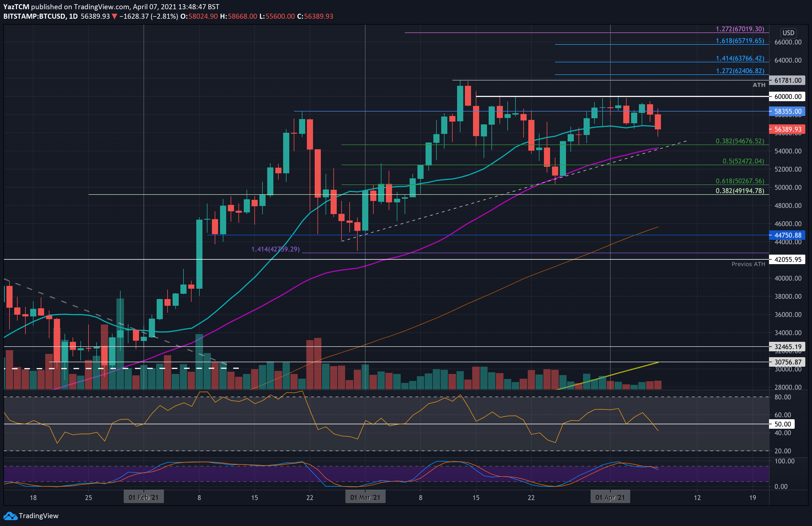The image size is (812, 526).
Task: Click the 30756.87 price level label
Action: pos(787,362)
